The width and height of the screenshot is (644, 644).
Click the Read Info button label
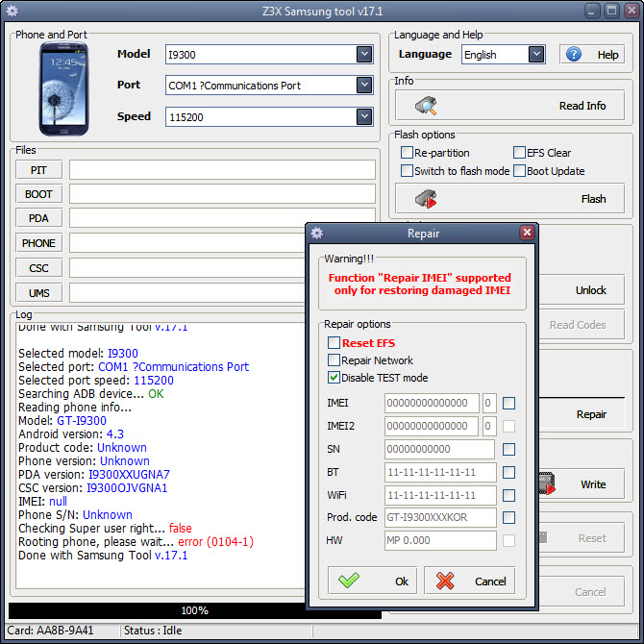pos(582,106)
